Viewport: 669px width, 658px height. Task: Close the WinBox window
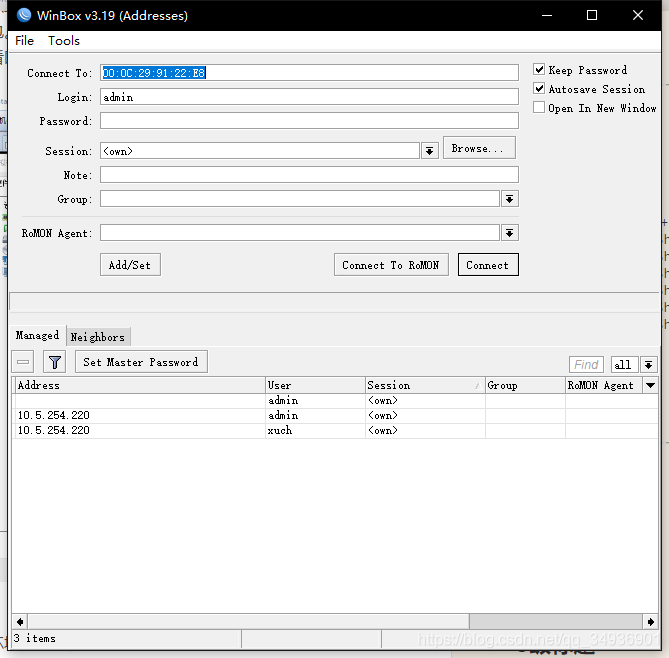638,15
